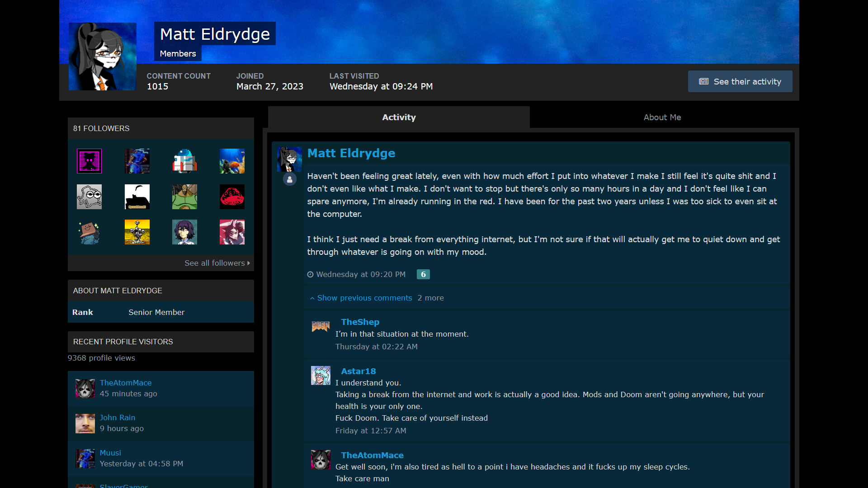Click Matt Eldrydge's small avatar in the post
The image size is (868, 488).
click(x=289, y=159)
